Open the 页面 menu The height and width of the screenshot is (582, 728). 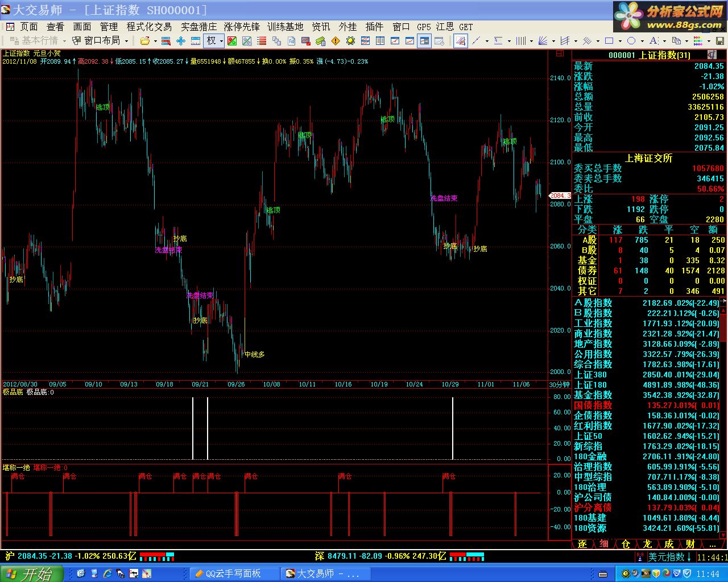pyautogui.click(x=29, y=27)
